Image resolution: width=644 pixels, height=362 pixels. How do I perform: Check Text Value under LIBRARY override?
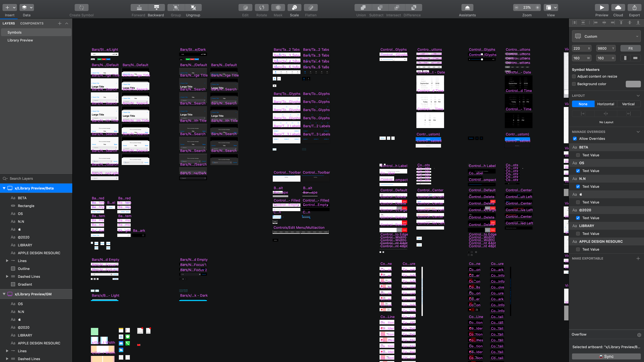(578, 234)
